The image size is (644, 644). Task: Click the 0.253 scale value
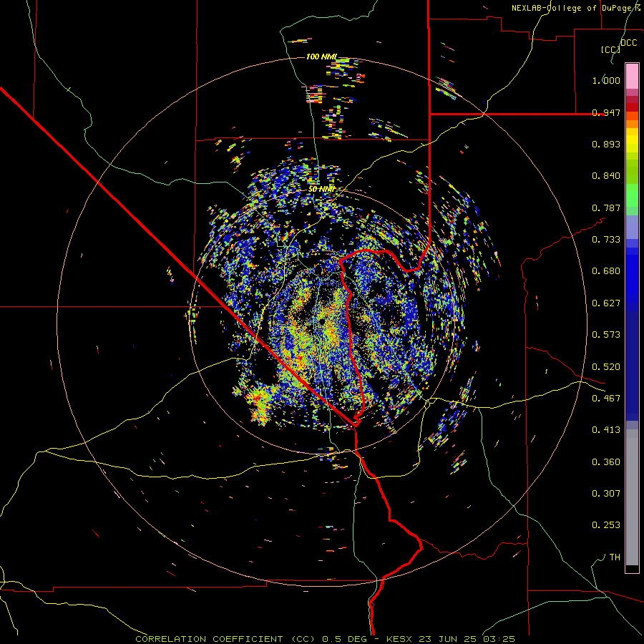click(606, 525)
